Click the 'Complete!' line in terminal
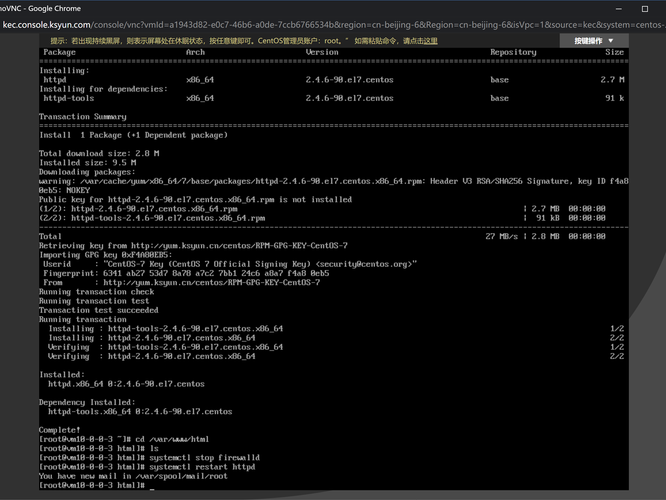The image size is (666, 500). pyautogui.click(x=59, y=430)
